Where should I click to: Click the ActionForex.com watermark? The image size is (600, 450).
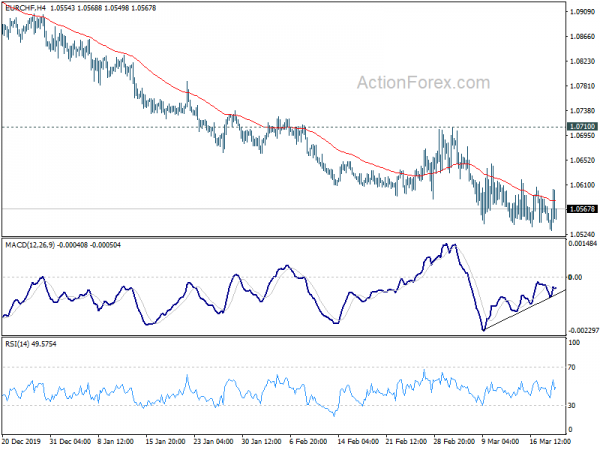point(423,83)
